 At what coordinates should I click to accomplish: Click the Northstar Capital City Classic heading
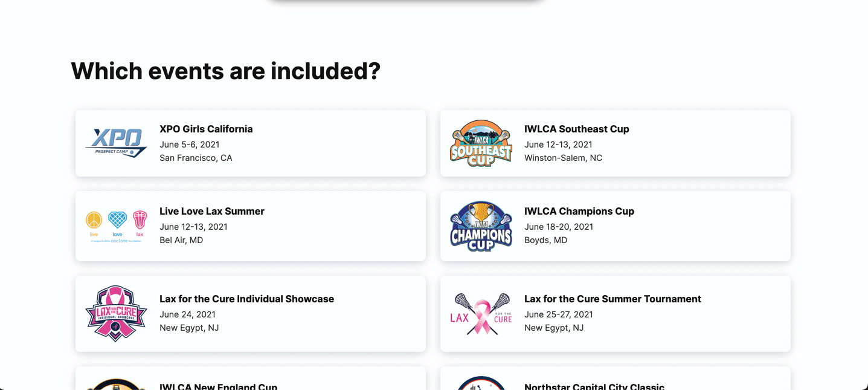click(594, 386)
